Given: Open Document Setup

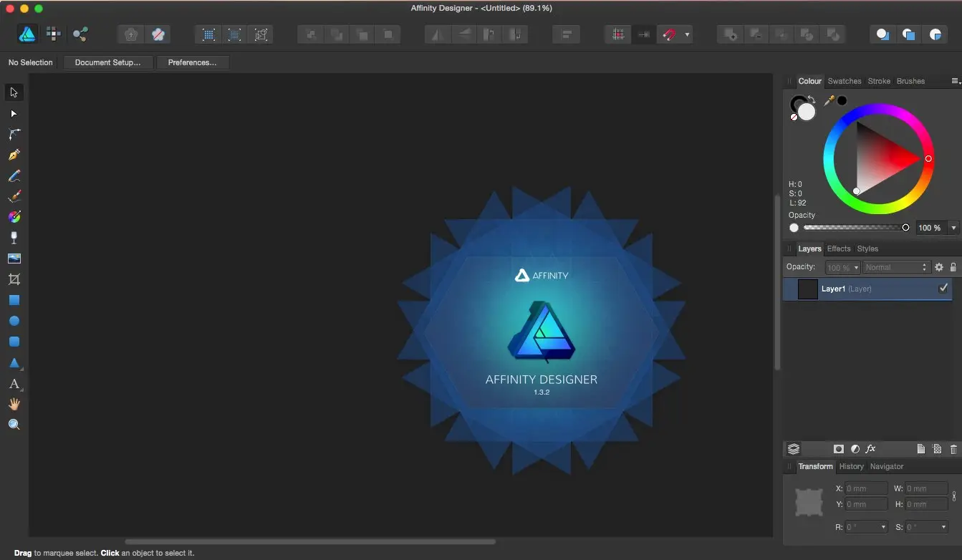Looking at the screenshot, I should [x=108, y=62].
